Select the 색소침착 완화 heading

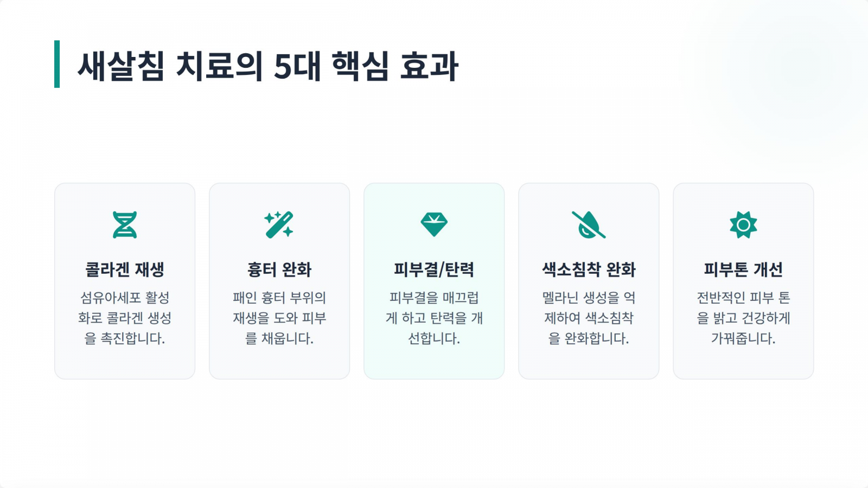(x=589, y=269)
